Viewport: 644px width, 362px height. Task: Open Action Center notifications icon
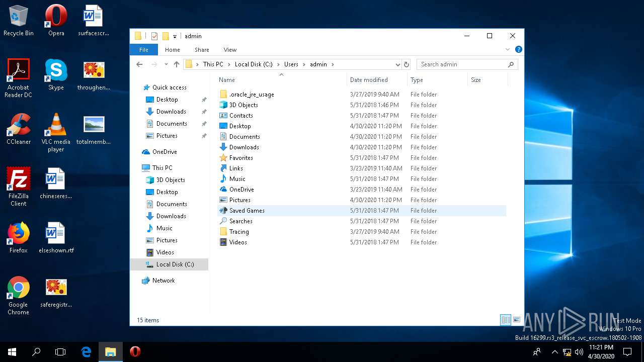pyautogui.click(x=627, y=352)
